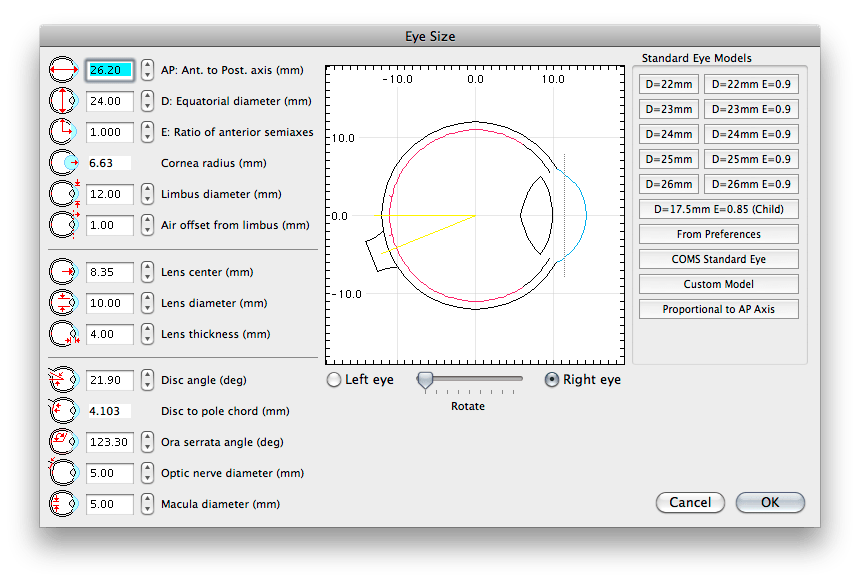Click the Macula diameter 5.00 field
Image resolution: width=860 pixels, height=582 pixels.
click(110, 504)
